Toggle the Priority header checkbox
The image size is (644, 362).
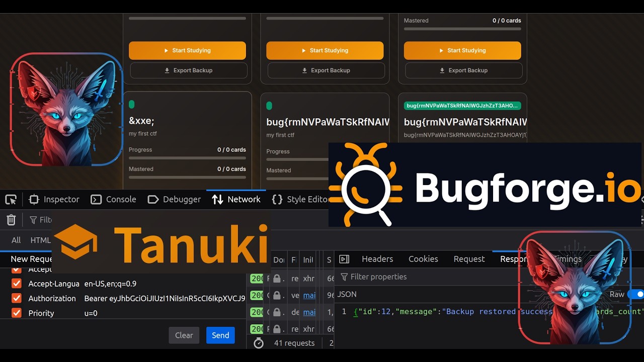pyautogui.click(x=17, y=313)
